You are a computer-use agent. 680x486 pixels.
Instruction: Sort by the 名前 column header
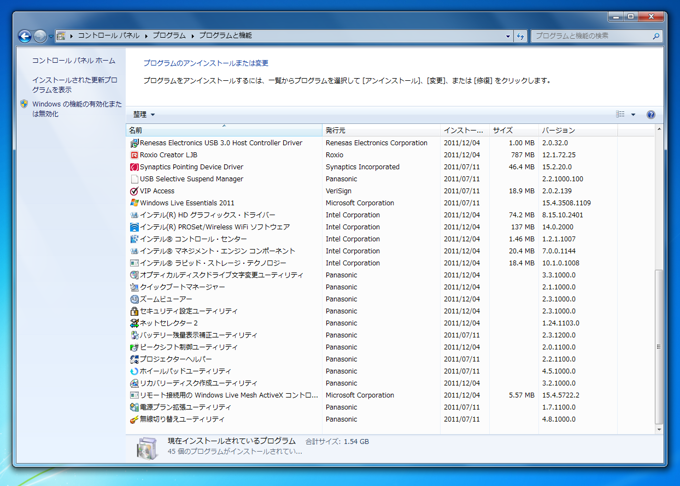click(x=224, y=130)
